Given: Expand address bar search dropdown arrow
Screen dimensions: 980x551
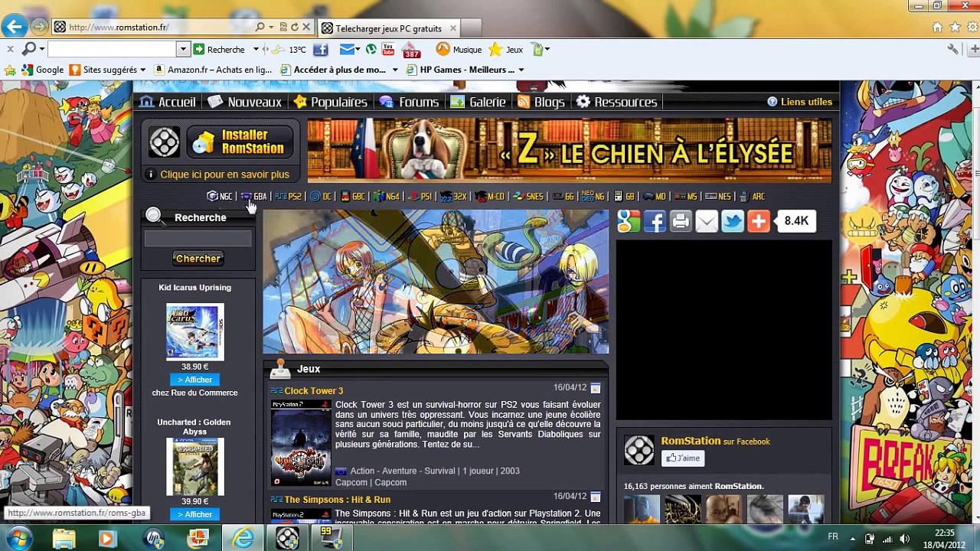Looking at the screenshot, I should click(x=273, y=27).
